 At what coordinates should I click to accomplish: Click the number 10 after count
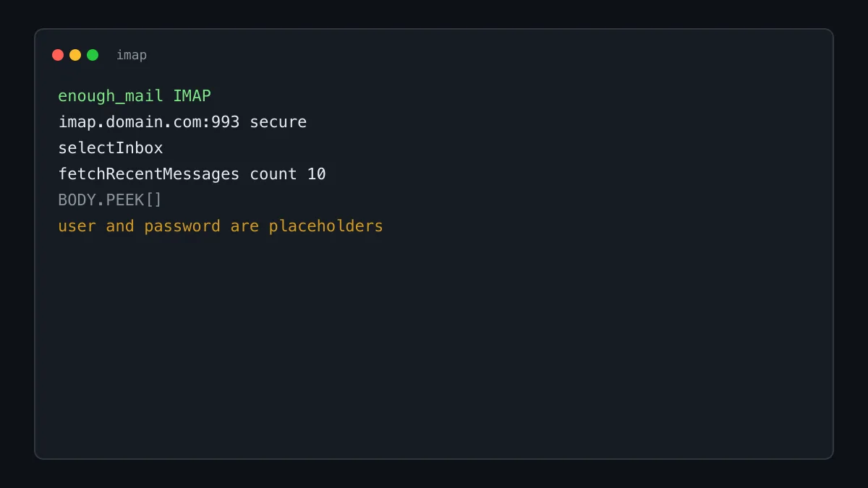317,174
